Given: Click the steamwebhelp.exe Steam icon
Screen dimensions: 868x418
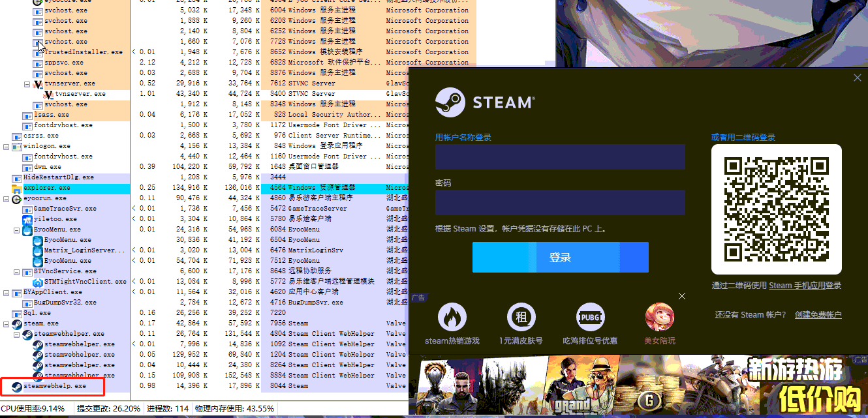Looking at the screenshot, I should point(17,386).
